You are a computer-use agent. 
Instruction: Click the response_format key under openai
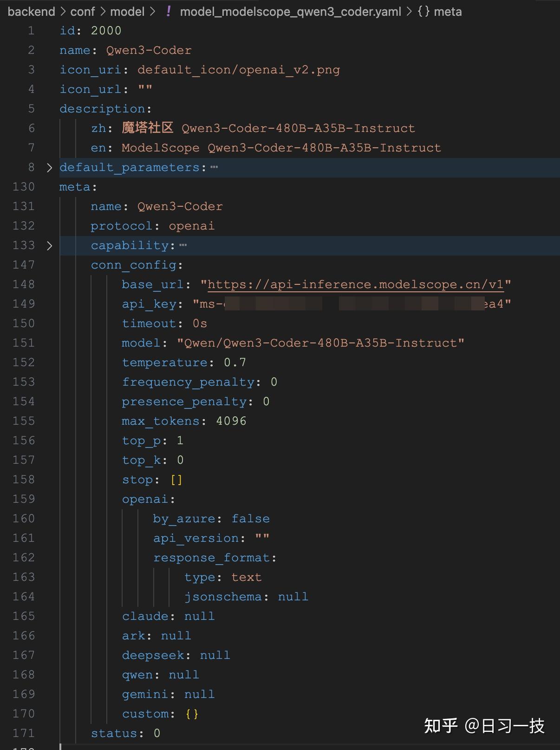tap(212, 558)
